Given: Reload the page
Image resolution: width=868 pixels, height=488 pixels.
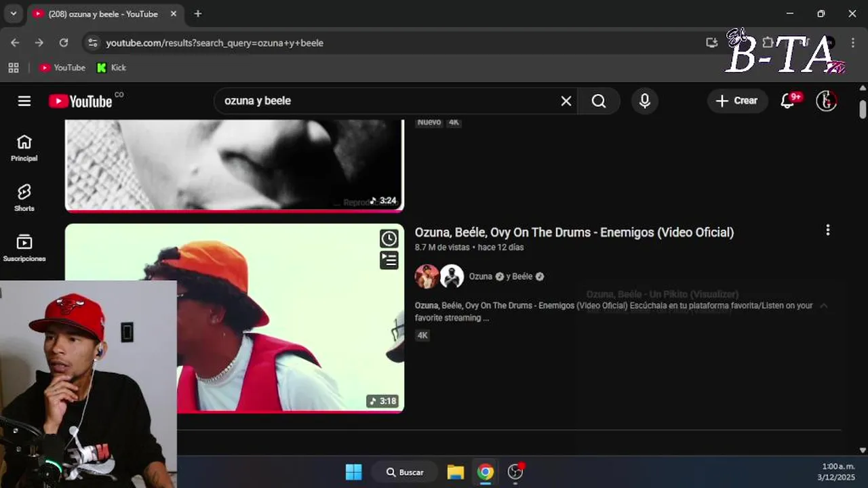Looking at the screenshot, I should click(x=64, y=43).
